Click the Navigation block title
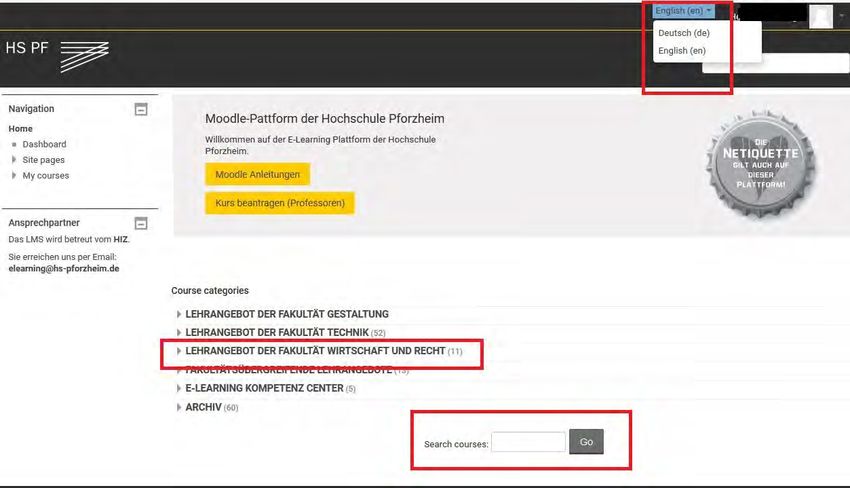The image size is (850, 488). pos(31,109)
